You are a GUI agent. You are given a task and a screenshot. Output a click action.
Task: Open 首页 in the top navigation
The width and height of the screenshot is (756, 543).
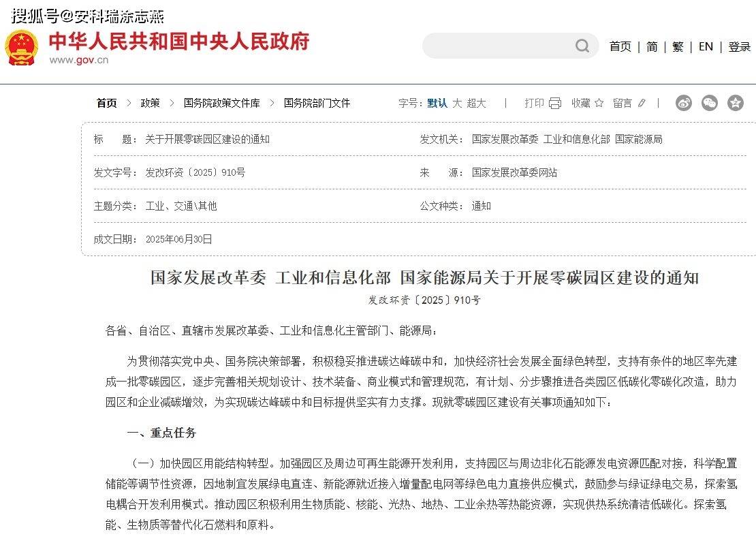620,46
